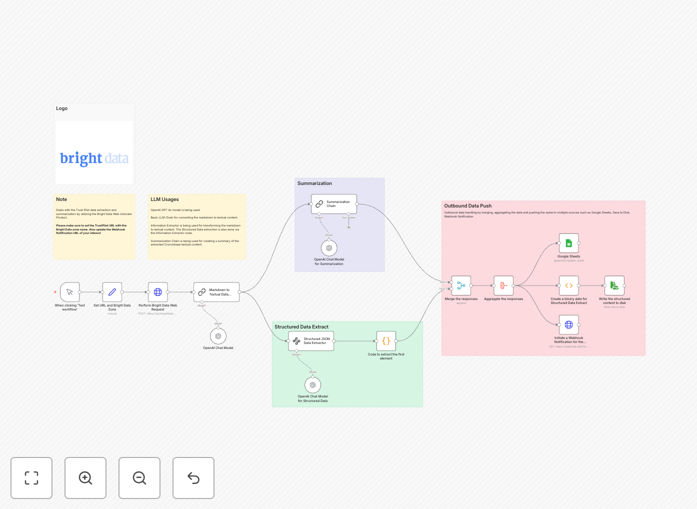This screenshot has width=697, height=509.
Task: Select the 'LLM Usages' sticky note
Action: tap(197, 227)
